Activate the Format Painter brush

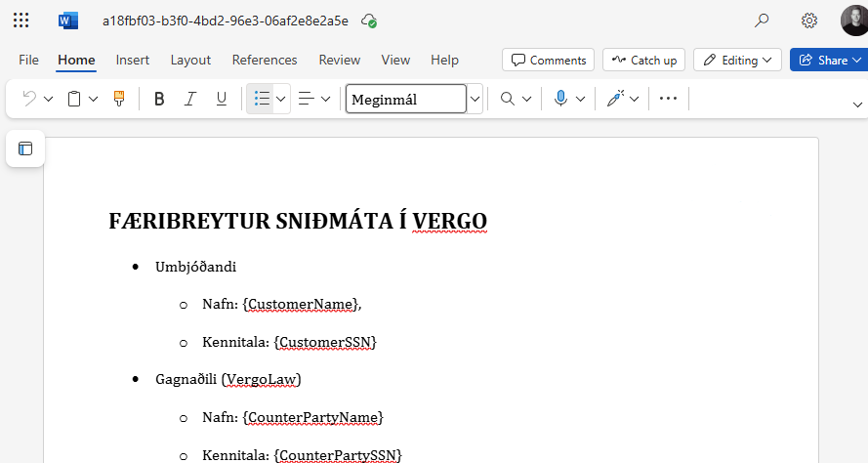pos(119,99)
